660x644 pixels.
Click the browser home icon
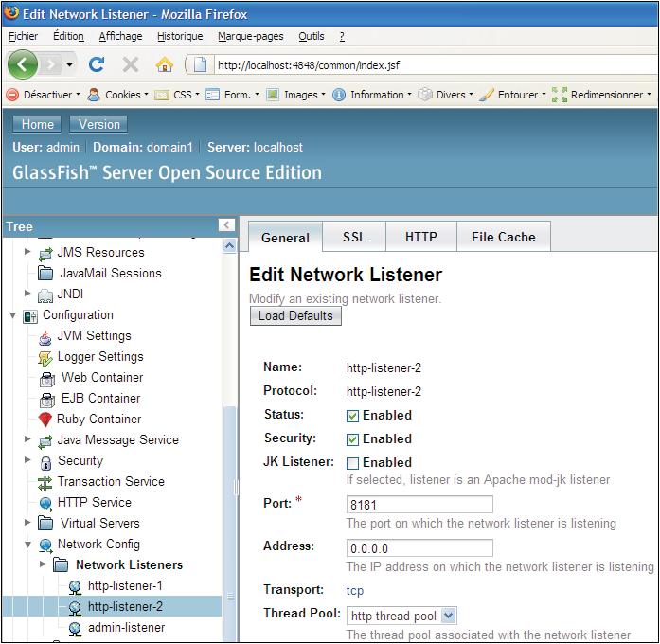click(x=165, y=64)
